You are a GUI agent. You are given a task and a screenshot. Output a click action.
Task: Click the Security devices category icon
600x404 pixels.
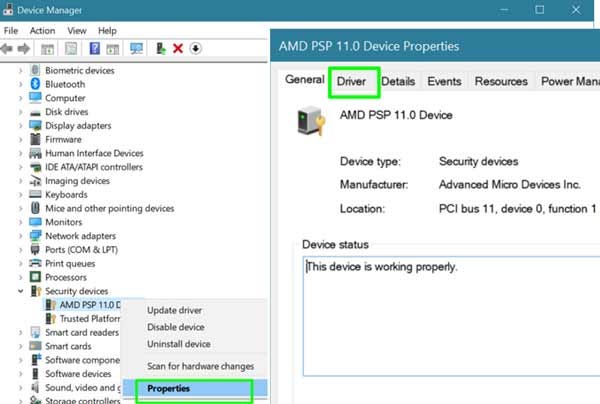click(x=36, y=291)
